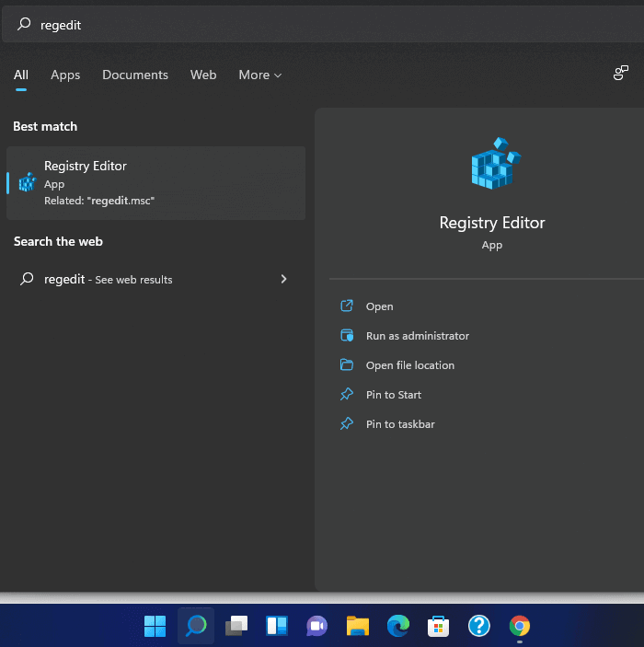Click the folder icon for Open file location
Image resolution: width=644 pixels, height=647 pixels.
click(x=347, y=364)
